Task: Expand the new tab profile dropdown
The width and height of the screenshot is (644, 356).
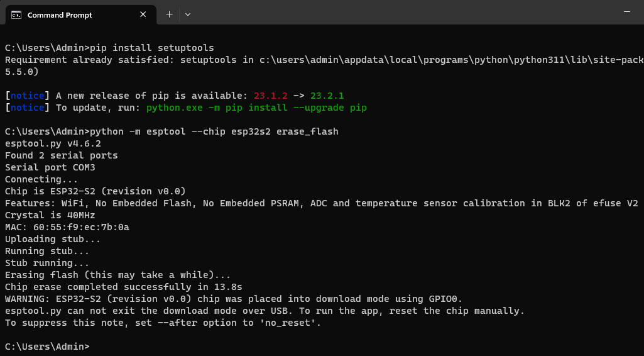Action: (x=188, y=14)
